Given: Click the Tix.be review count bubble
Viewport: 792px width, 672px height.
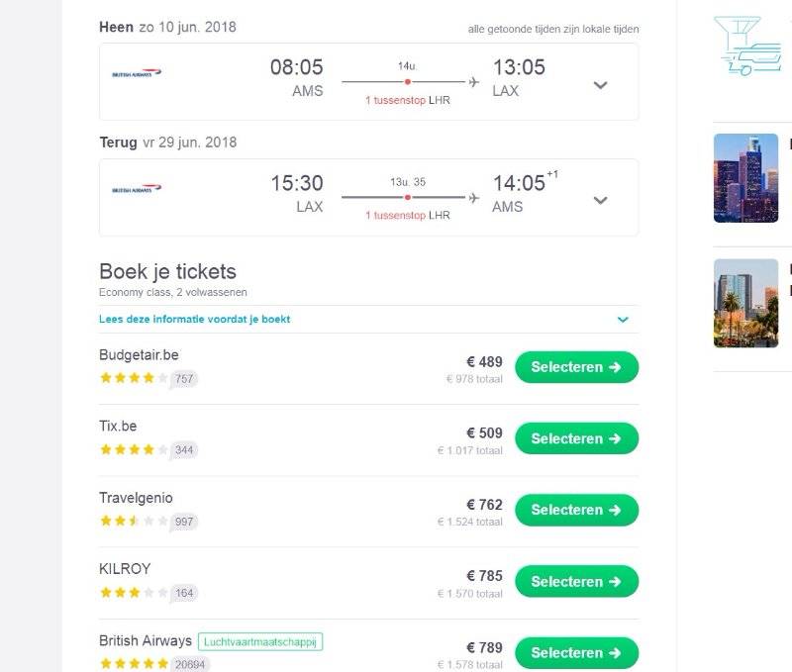Looking at the screenshot, I should click(x=184, y=450).
